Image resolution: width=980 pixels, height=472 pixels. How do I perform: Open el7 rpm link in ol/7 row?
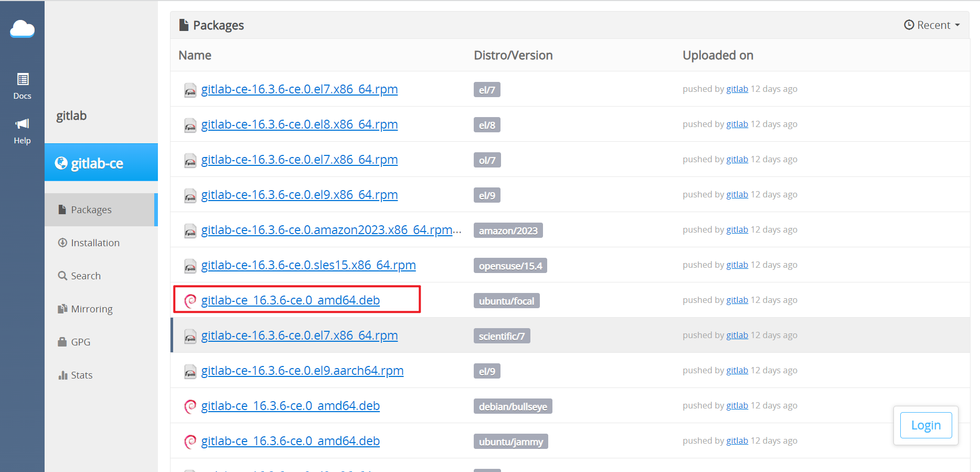[x=300, y=160]
